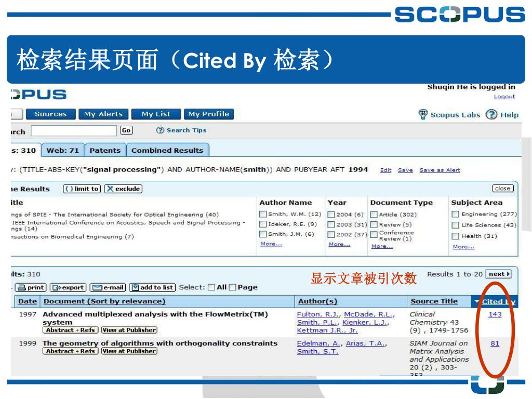
Task: Switch to Web: 71 tab
Action: pyautogui.click(x=63, y=150)
